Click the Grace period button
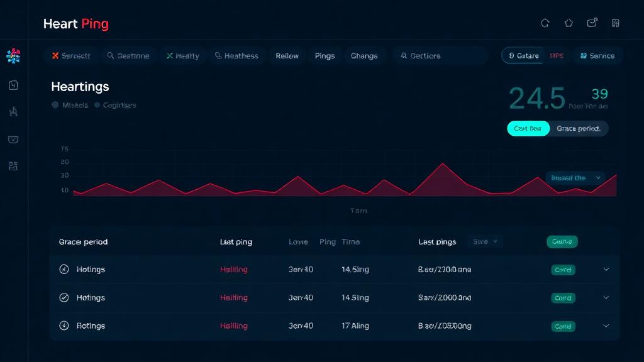644x362 pixels. 578,128
